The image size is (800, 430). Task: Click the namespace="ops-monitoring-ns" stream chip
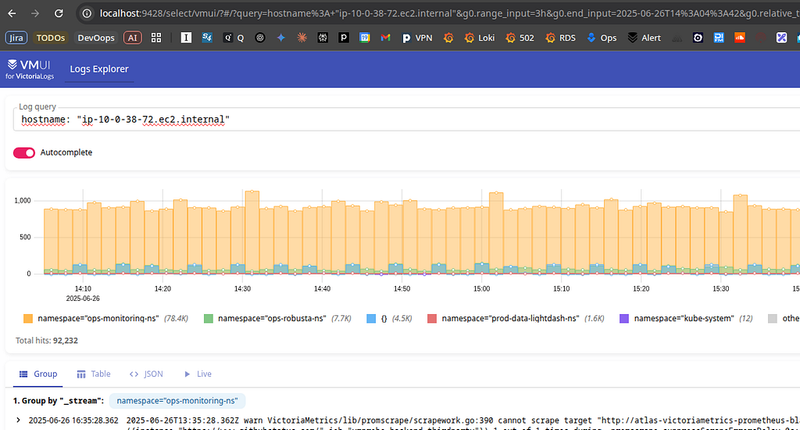(x=177, y=401)
